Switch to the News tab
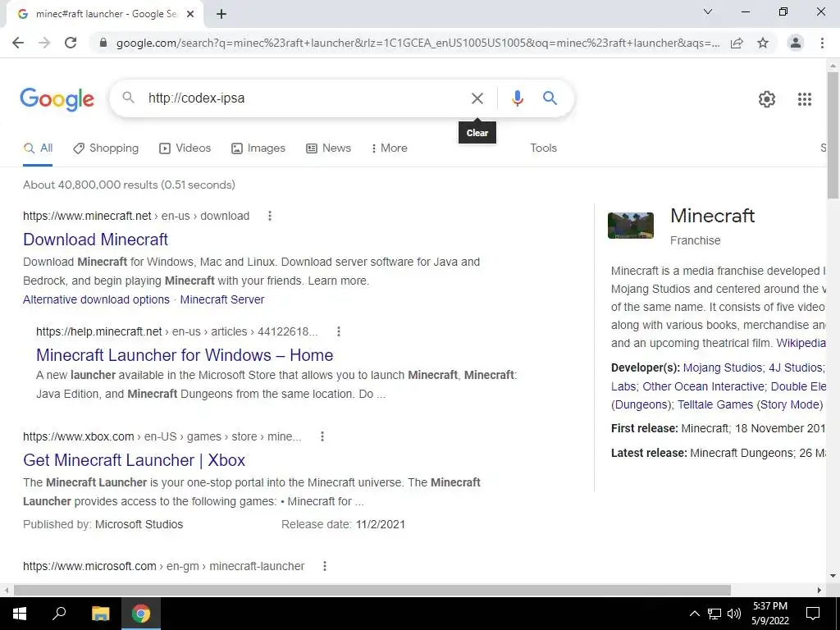Viewport: 840px width, 630px height. tap(328, 148)
